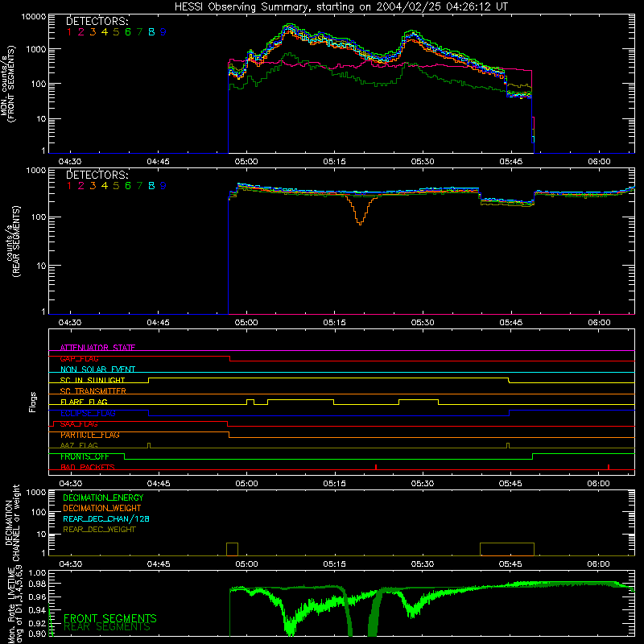Click the 04:45 tick label under rear segments plot
This screenshot has height=644, width=644.
[158, 323]
